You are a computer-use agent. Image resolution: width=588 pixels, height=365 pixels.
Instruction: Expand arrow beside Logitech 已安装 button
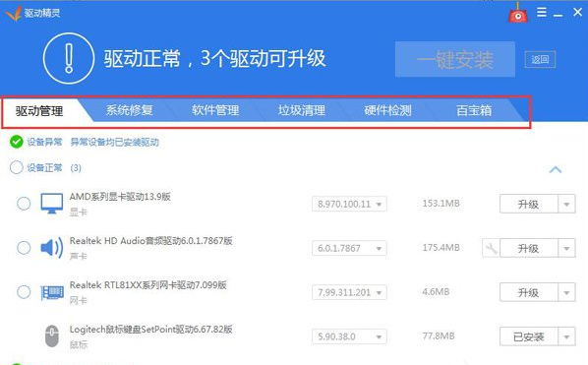pyautogui.click(x=566, y=336)
